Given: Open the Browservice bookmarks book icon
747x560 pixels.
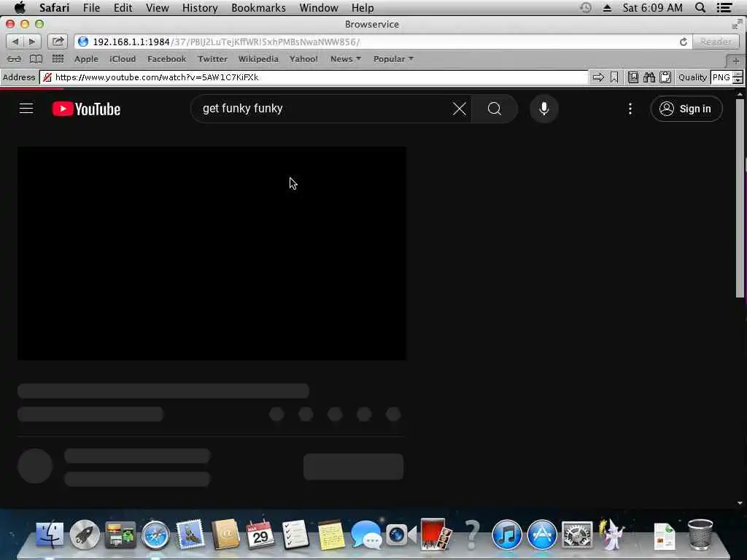Looking at the screenshot, I should [x=633, y=77].
